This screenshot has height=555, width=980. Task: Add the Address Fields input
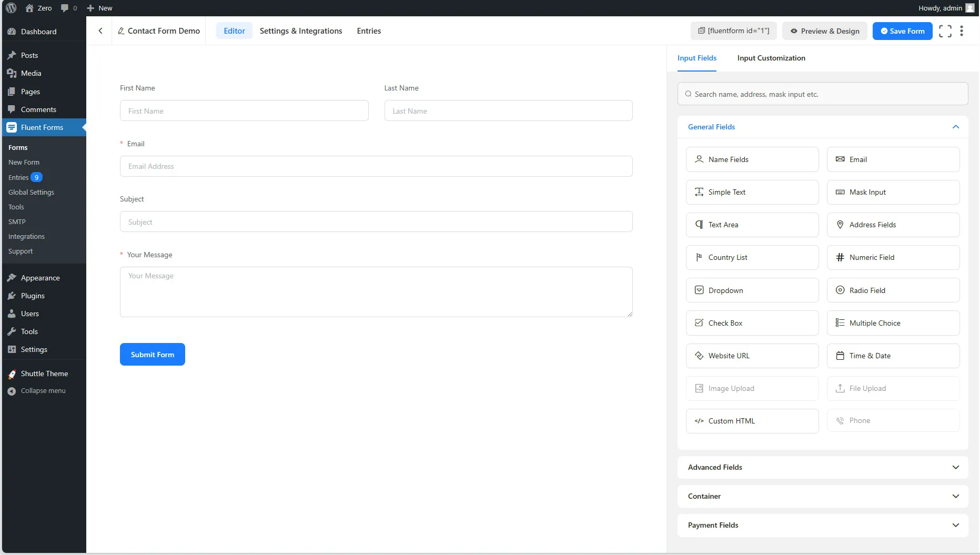pos(893,225)
